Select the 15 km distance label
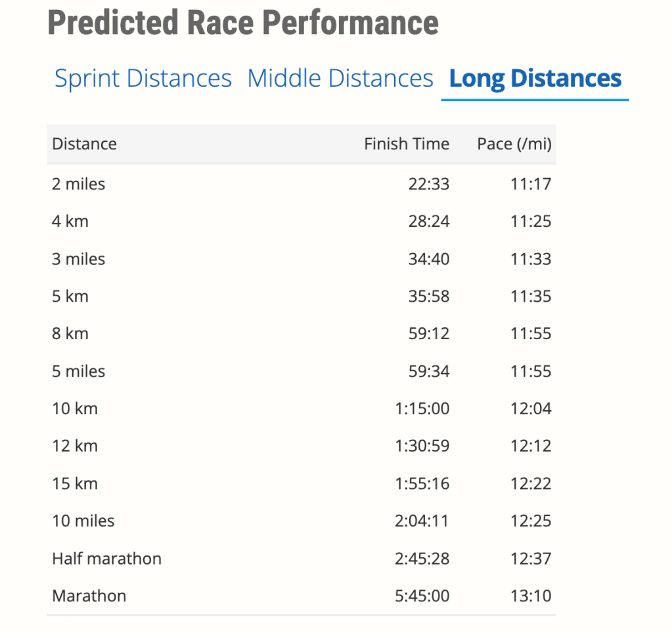The height and width of the screenshot is (633, 672). (75, 484)
